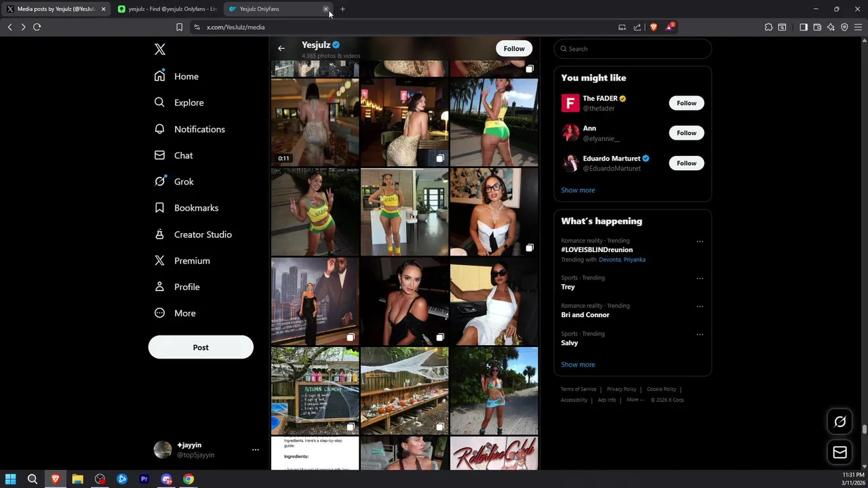Open options for the #LOVEISBLINDreunion trend

(700, 241)
